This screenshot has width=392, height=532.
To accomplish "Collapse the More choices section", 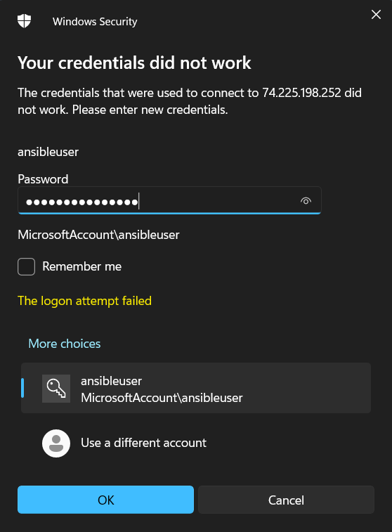I will (65, 344).
